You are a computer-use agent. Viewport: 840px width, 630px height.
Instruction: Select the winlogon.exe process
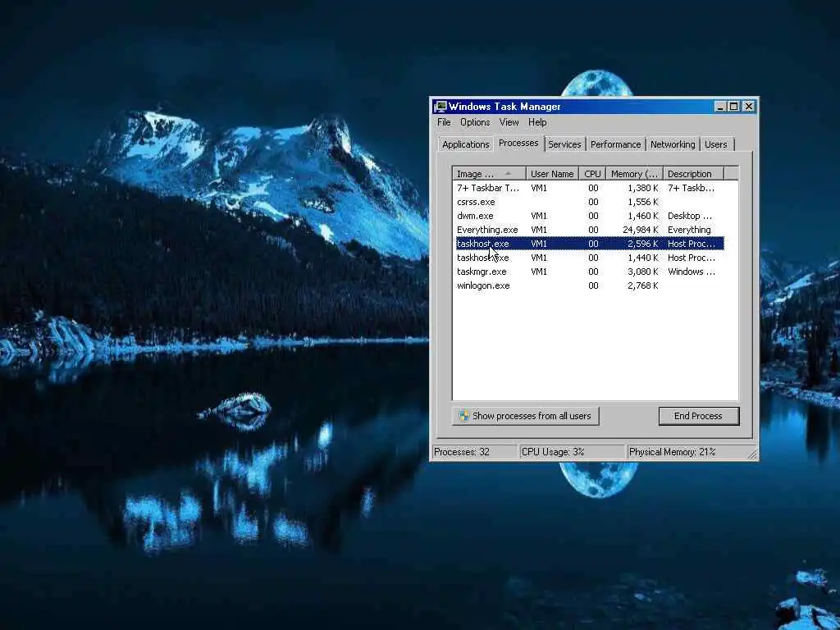(x=590, y=285)
